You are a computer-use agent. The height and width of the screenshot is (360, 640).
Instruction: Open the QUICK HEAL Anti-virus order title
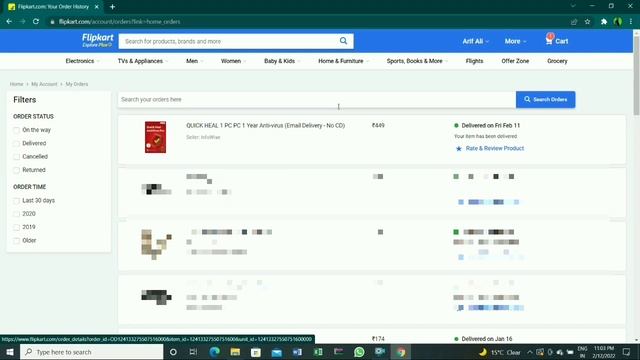265,125
